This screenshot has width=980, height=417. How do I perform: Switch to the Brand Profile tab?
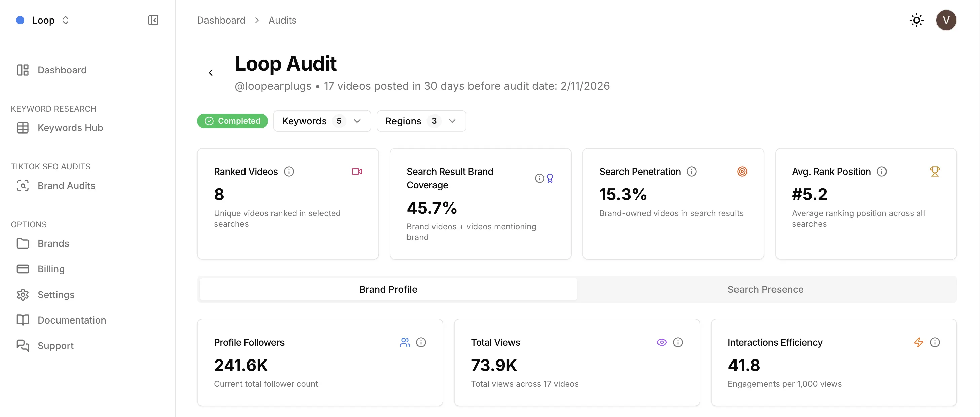pyautogui.click(x=388, y=289)
